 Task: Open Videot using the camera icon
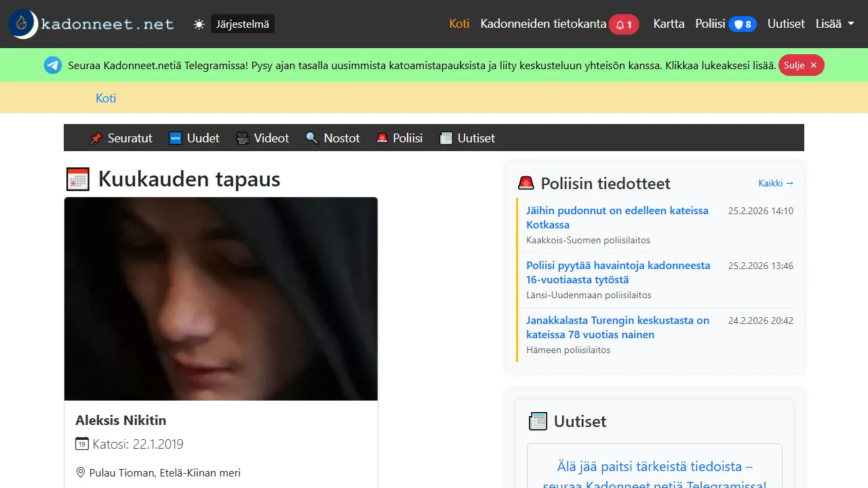[x=242, y=138]
